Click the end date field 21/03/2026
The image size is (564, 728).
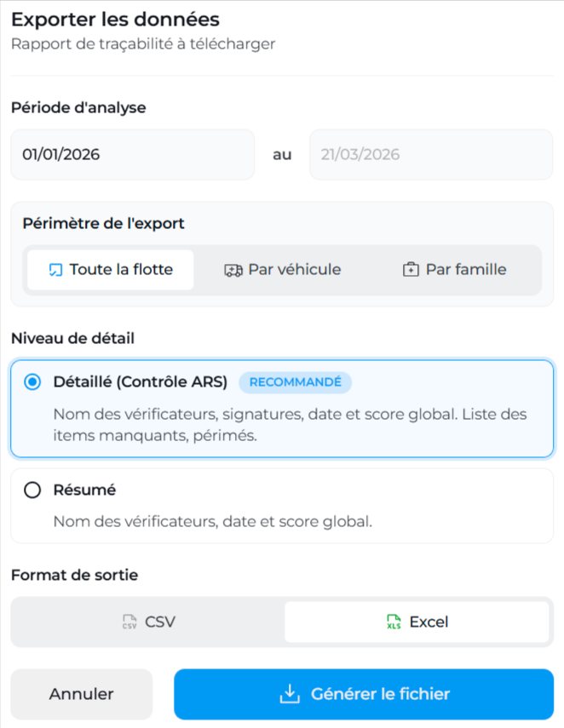(x=430, y=155)
